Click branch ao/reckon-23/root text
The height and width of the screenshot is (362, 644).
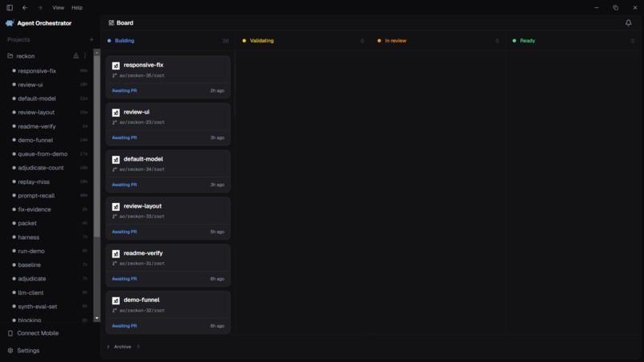tap(141, 122)
